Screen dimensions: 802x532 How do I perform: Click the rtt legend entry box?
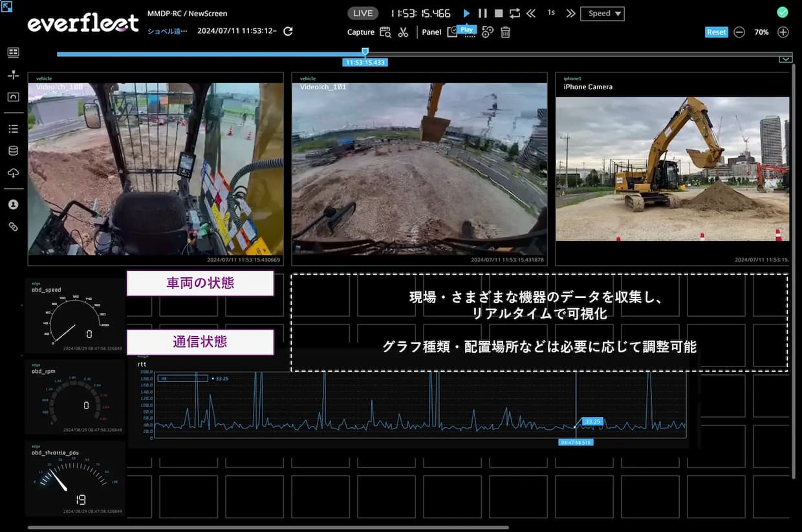(x=182, y=378)
